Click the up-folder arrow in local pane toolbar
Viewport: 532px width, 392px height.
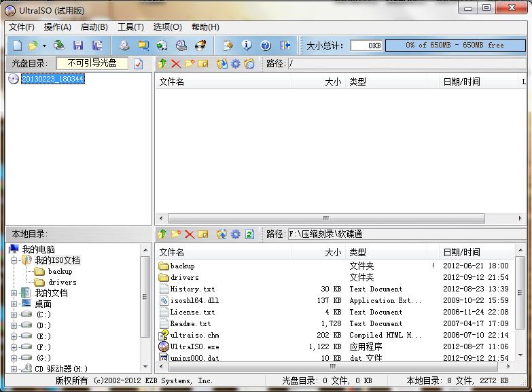(x=162, y=234)
